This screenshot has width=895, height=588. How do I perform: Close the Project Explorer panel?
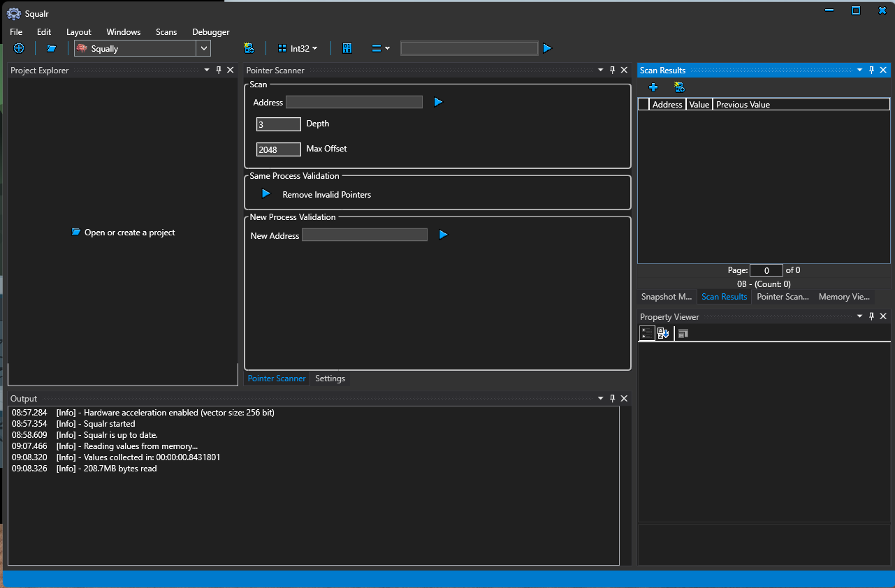(x=231, y=70)
